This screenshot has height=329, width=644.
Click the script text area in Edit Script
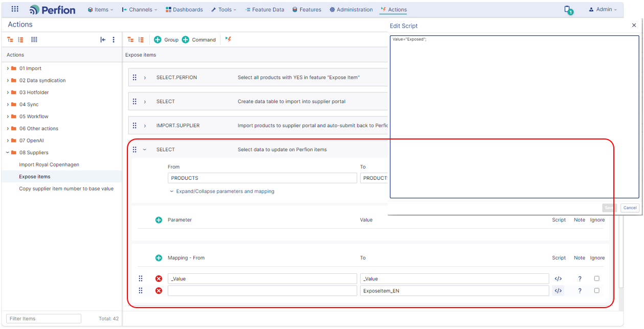515,116
